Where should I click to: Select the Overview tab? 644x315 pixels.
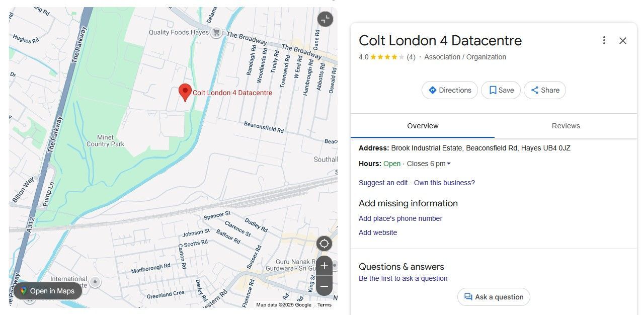tap(423, 126)
